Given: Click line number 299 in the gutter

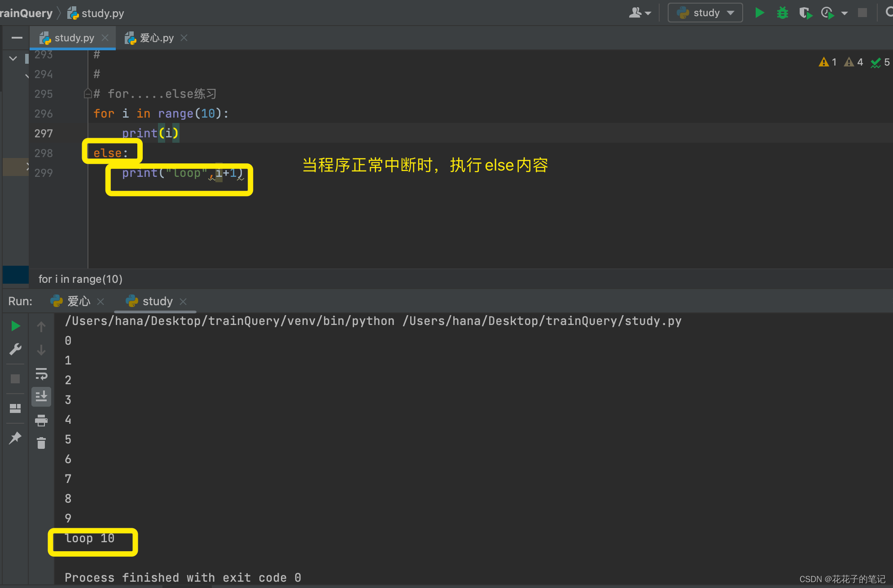Looking at the screenshot, I should tap(44, 173).
